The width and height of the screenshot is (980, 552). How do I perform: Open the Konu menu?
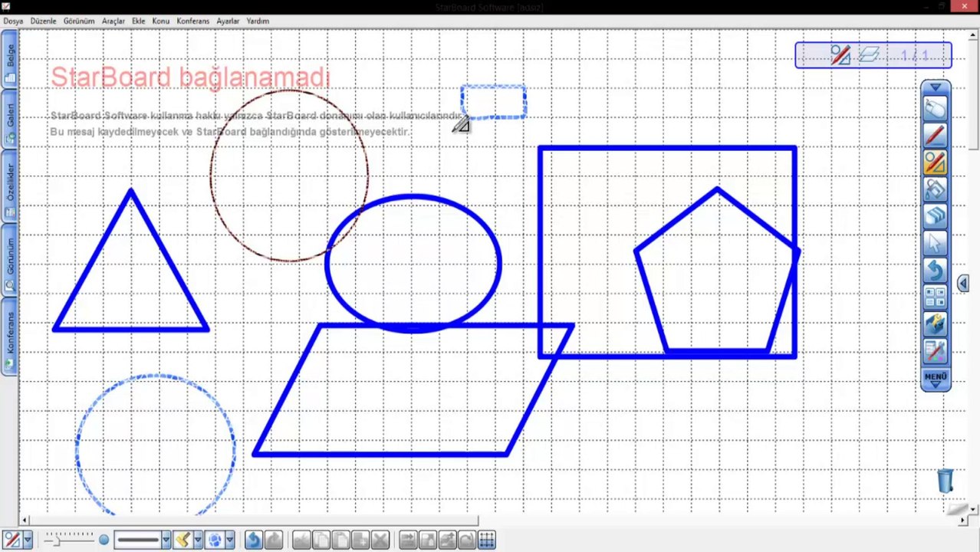161,21
